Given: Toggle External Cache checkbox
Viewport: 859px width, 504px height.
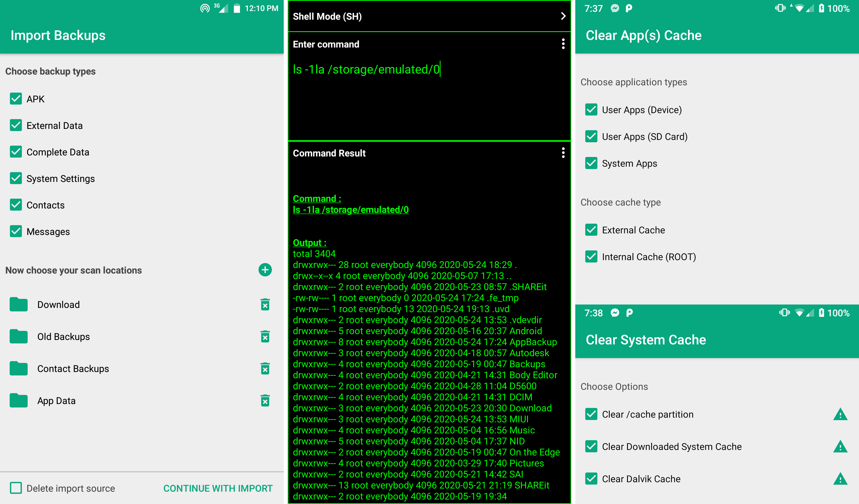Looking at the screenshot, I should tap(591, 230).
